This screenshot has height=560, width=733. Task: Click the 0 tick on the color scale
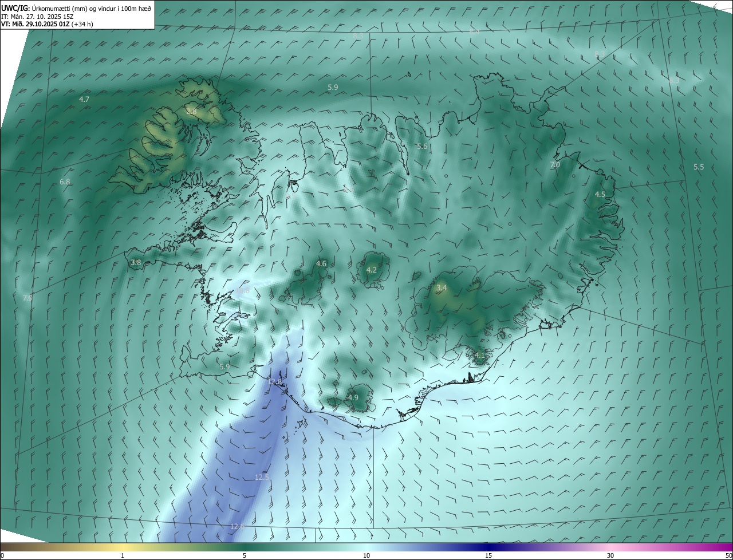coord(2,556)
